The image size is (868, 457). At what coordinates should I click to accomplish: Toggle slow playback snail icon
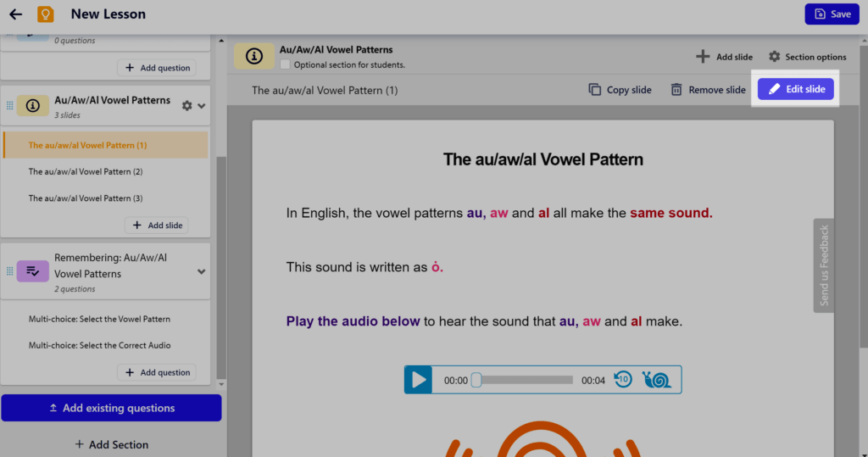coord(657,380)
